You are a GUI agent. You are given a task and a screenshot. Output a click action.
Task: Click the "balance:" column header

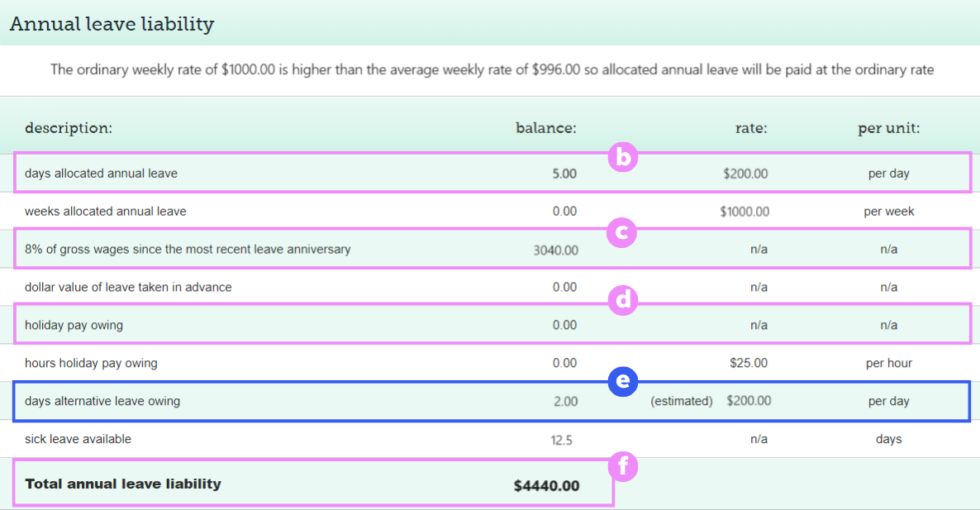click(546, 128)
